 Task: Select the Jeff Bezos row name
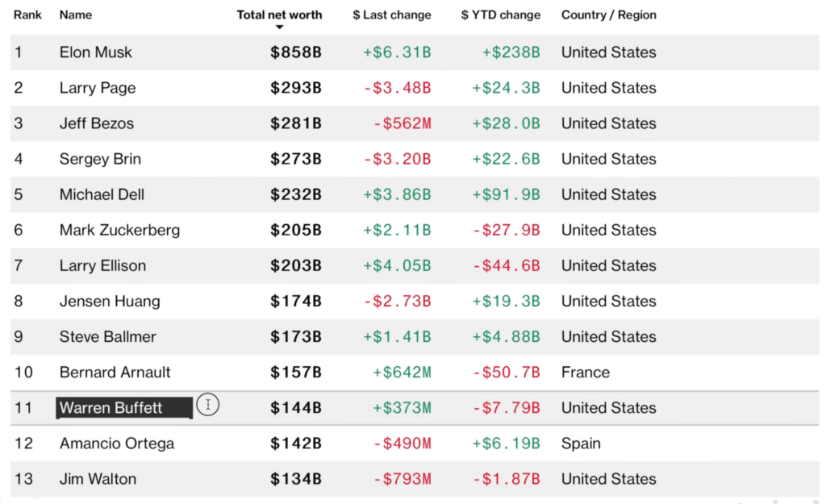[97, 123]
